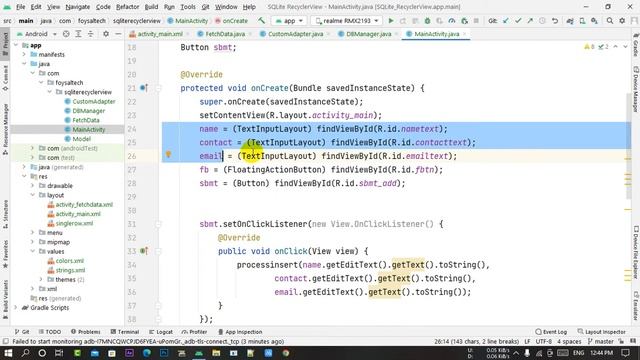
Task: Collapse the layout folder
Action: [33, 195]
